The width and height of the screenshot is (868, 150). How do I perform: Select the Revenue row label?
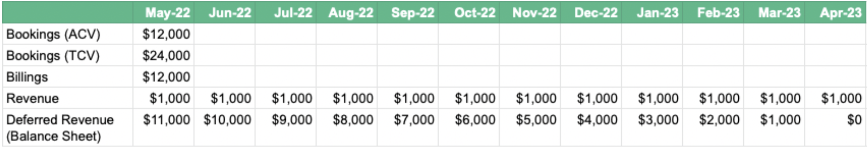click(32, 98)
